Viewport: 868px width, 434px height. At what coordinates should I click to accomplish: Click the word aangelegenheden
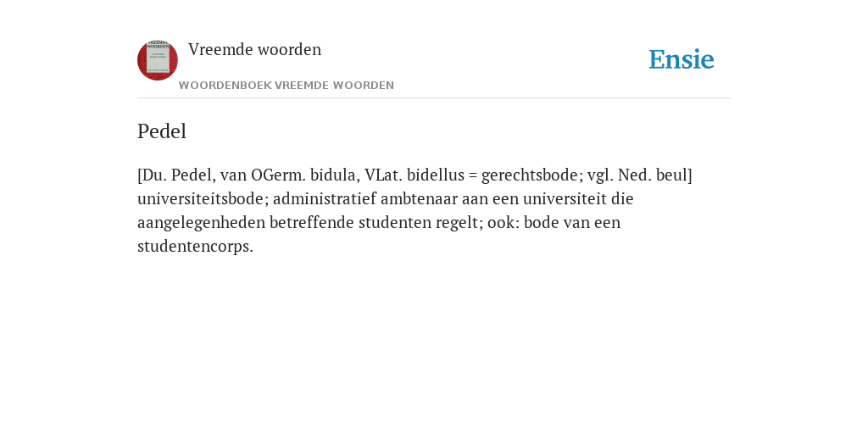(201, 223)
